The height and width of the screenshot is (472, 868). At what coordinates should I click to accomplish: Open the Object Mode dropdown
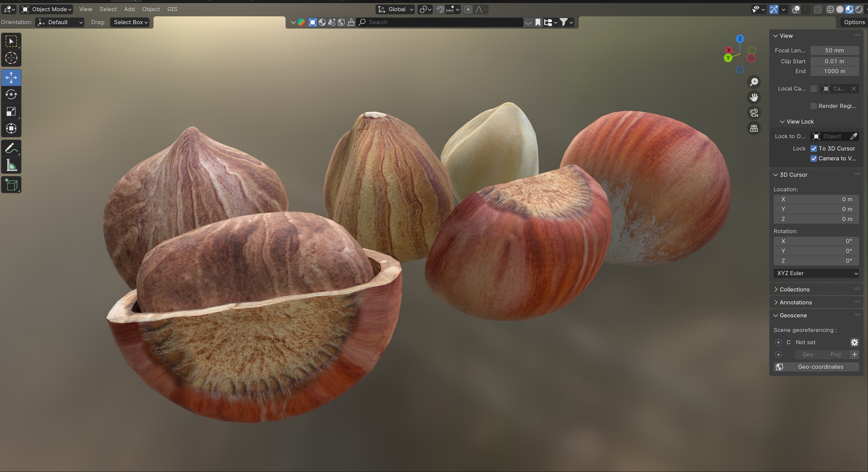click(x=47, y=9)
